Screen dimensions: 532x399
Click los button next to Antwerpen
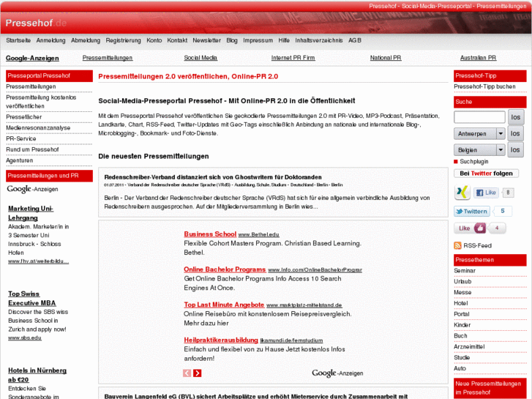[516, 133]
